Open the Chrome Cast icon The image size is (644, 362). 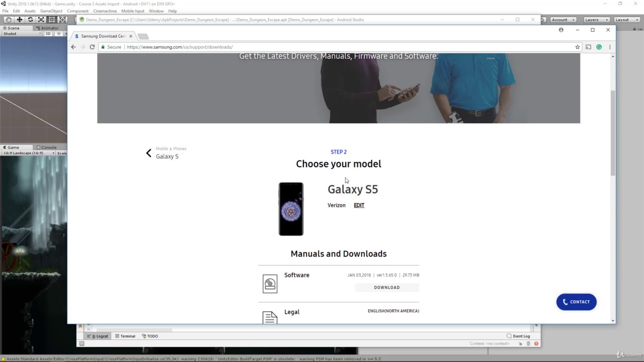pyautogui.click(x=588, y=47)
